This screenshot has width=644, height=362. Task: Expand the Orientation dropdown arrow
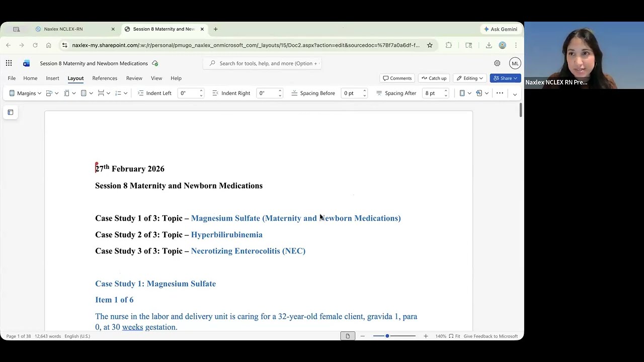(56, 93)
